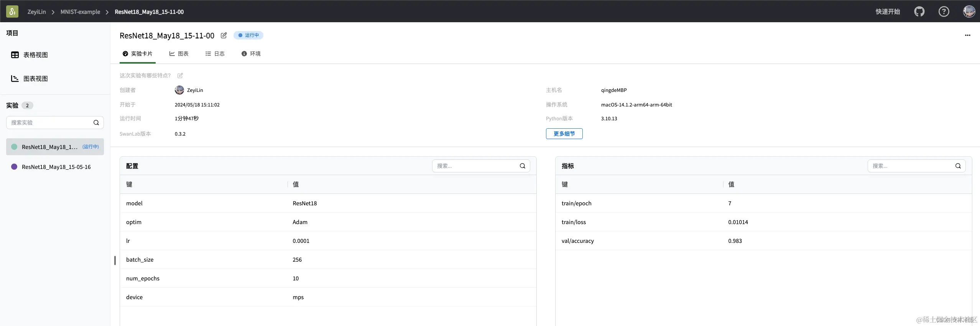
Task: Click the optim value Adam
Action: point(300,222)
